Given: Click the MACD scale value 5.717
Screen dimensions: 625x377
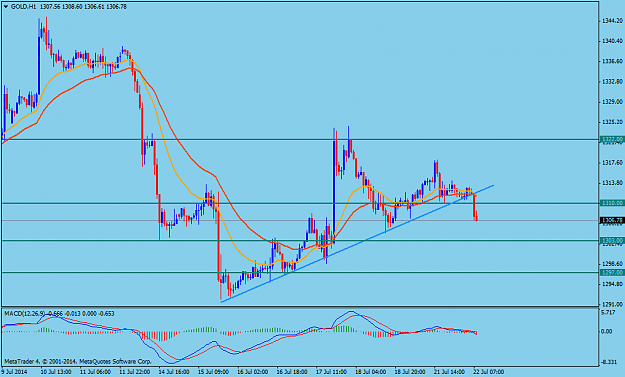Looking at the screenshot, I should [x=609, y=312].
